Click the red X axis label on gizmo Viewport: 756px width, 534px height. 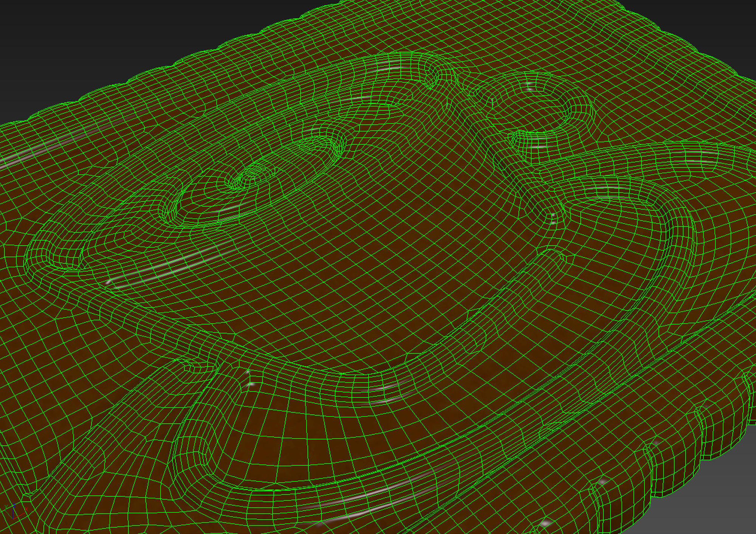(x=26, y=509)
